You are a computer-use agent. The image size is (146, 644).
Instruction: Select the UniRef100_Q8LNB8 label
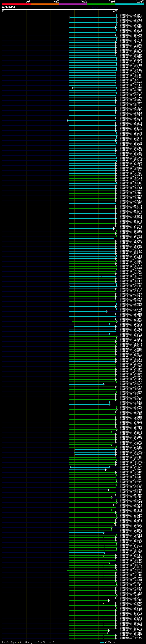coord(131,600)
